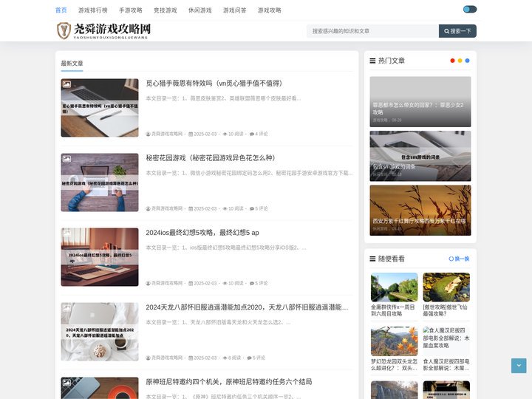The width and height of the screenshot is (532, 399).
Task: Click the comment icon under 最终幻想5 article
Action: [252, 283]
